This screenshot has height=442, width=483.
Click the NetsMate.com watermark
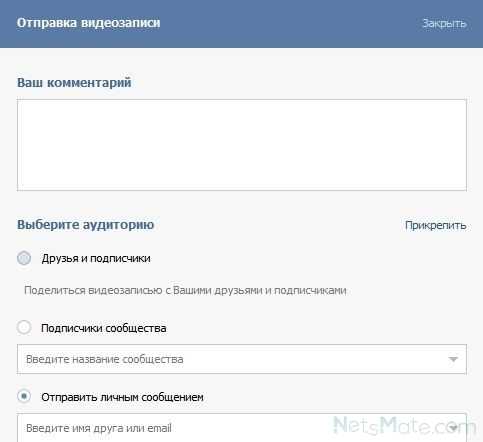403,426
